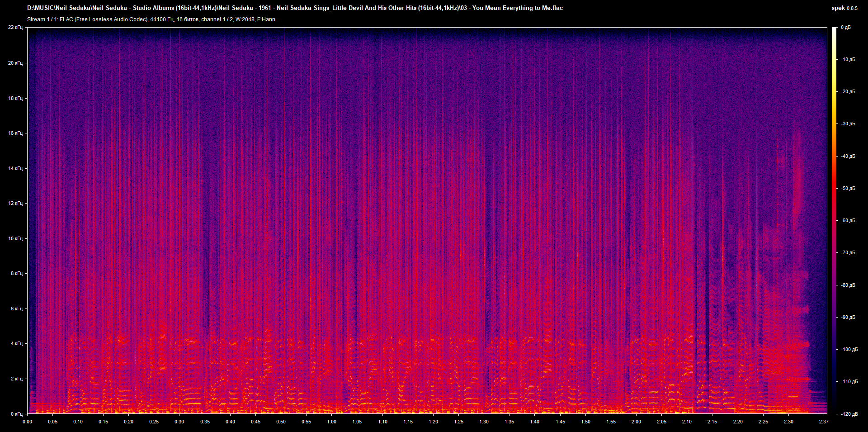Click the -110 dB color scale label

(x=849, y=381)
